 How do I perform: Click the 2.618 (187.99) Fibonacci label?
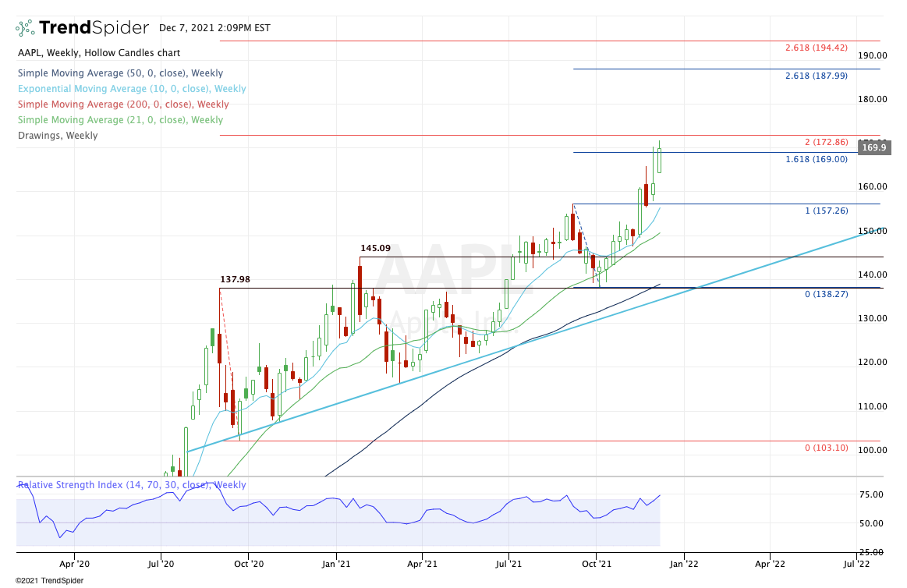pos(817,76)
